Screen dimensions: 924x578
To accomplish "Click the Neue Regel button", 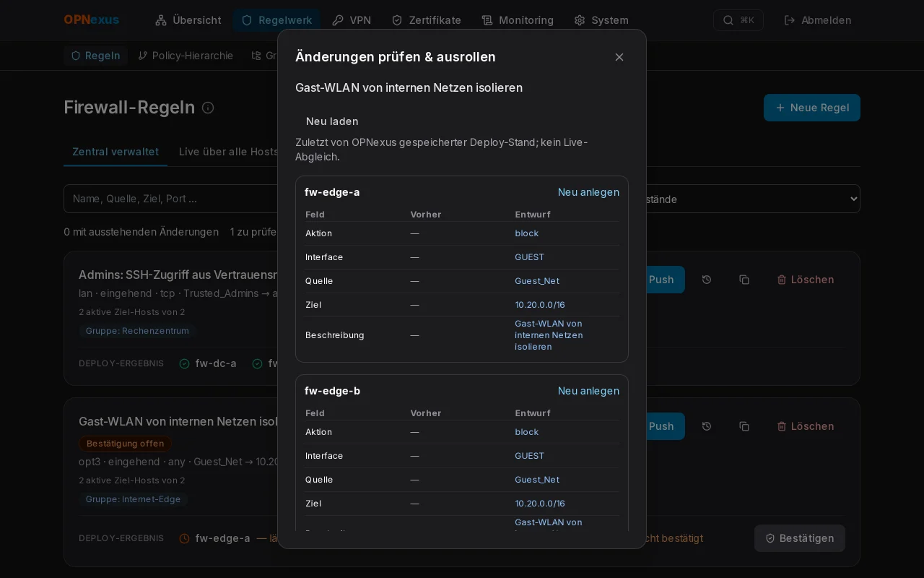I will pos(812,108).
